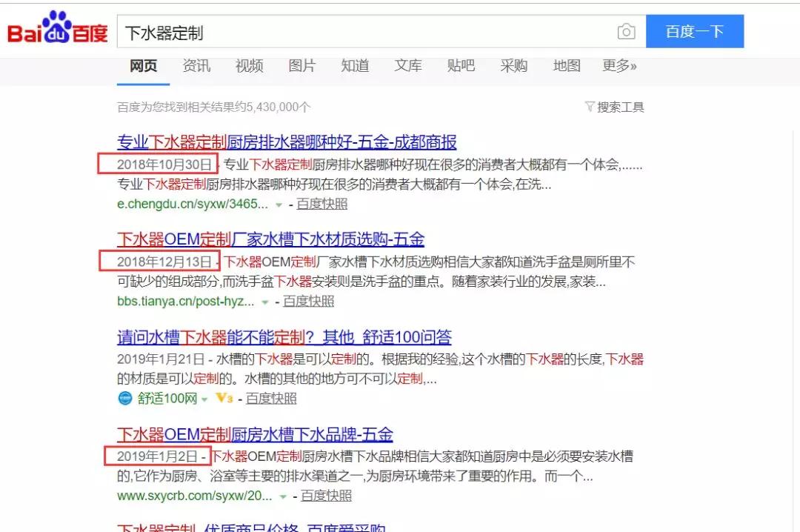Expand the arrow next to www.sxycrb.com URL
This screenshot has height=532, width=800.
[283, 496]
